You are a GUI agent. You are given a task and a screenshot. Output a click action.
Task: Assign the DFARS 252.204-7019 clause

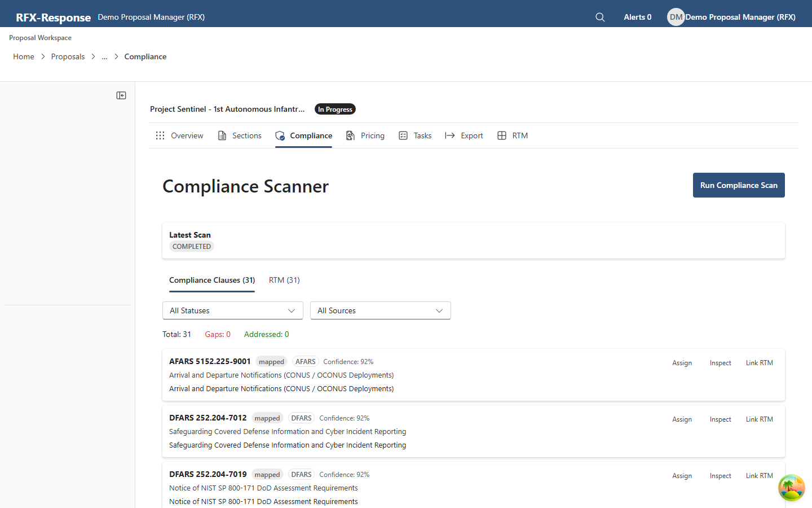[682, 476]
